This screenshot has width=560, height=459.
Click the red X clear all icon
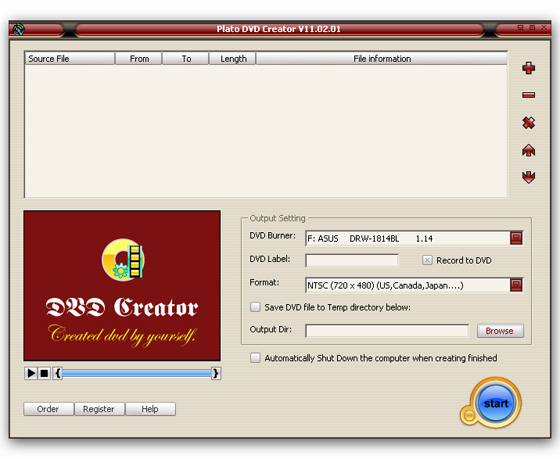[x=528, y=123]
